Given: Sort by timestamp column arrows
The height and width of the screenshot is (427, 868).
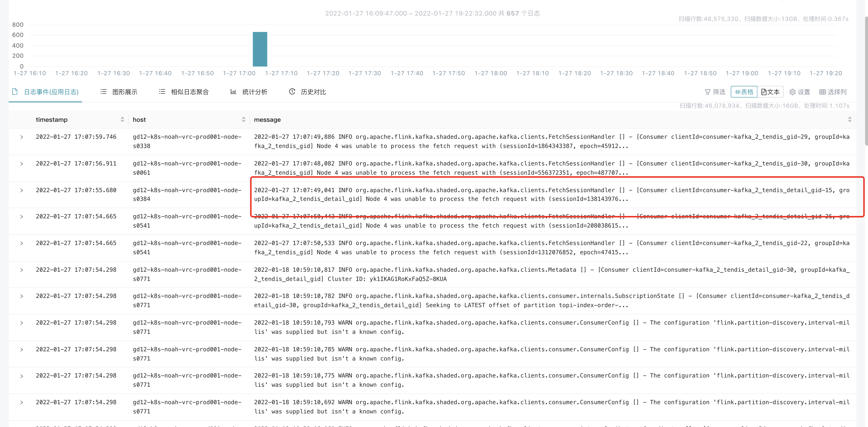Looking at the screenshot, I should pyautogui.click(x=122, y=119).
